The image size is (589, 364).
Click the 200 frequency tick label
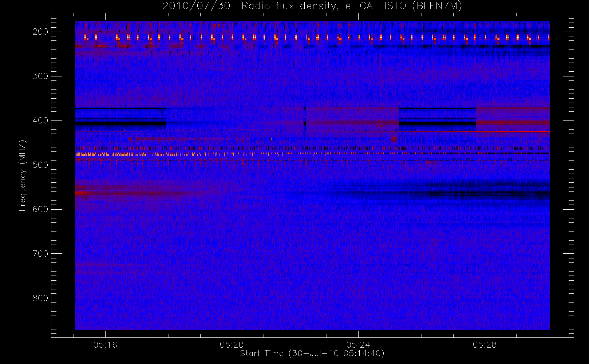tap(40, 32)
